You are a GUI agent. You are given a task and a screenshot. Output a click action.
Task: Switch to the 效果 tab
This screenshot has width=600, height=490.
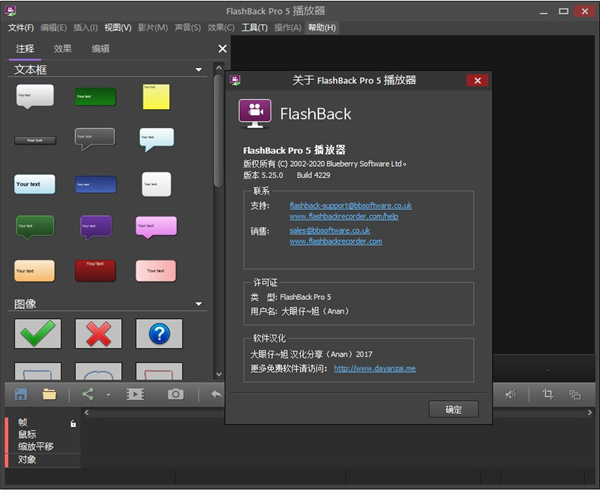click(63, 48)
